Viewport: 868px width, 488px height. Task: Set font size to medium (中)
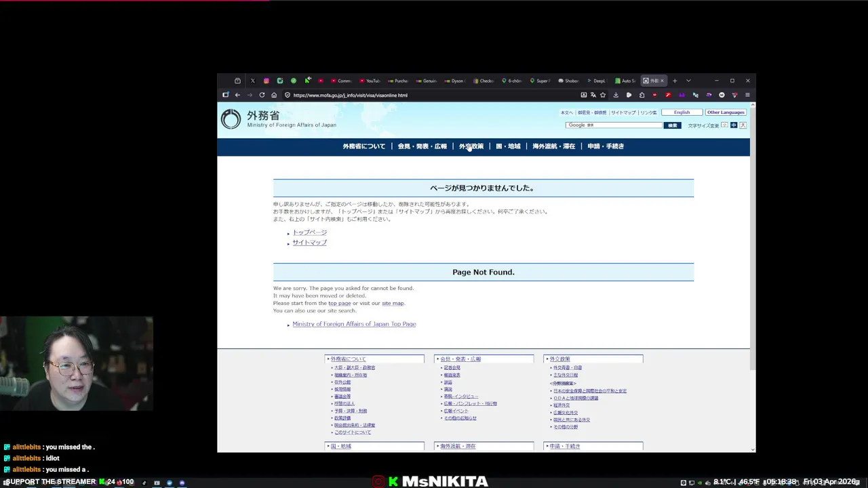(x=733, y=125)
